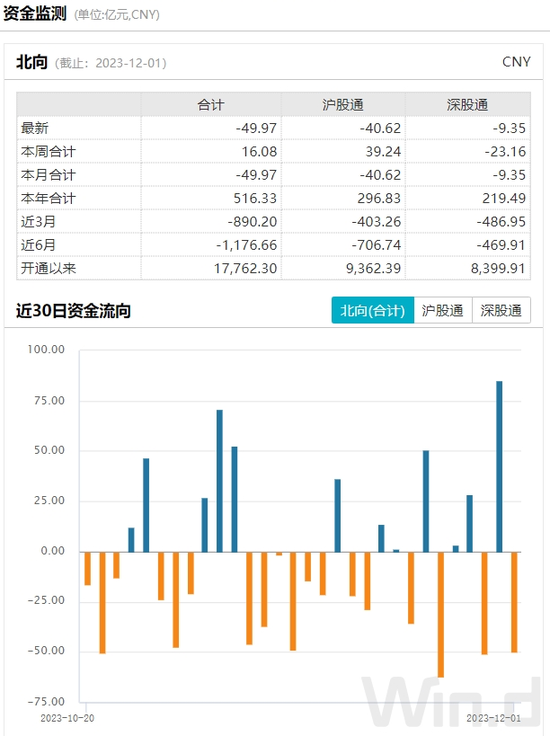The height and width of the screenshot is (736, 550).
Task: Select the 本年合计 row label
Action: click(48, 198)
